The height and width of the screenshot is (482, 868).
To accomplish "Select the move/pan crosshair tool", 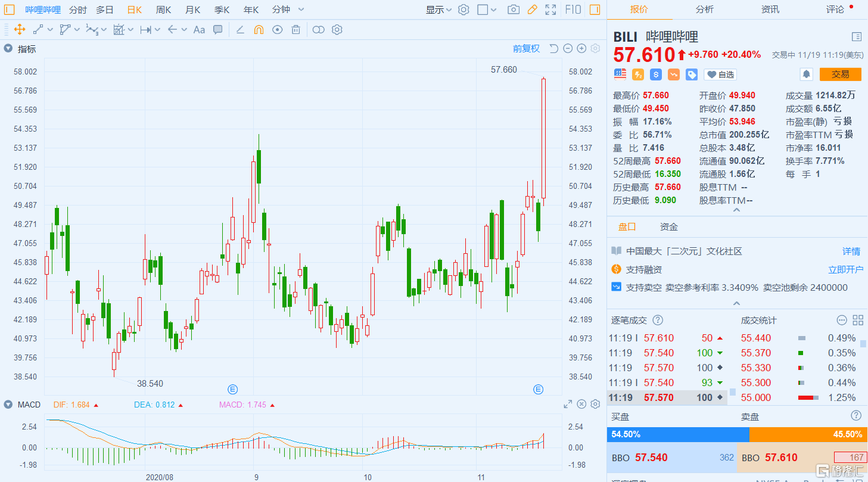I will click(x=19, y=29).
